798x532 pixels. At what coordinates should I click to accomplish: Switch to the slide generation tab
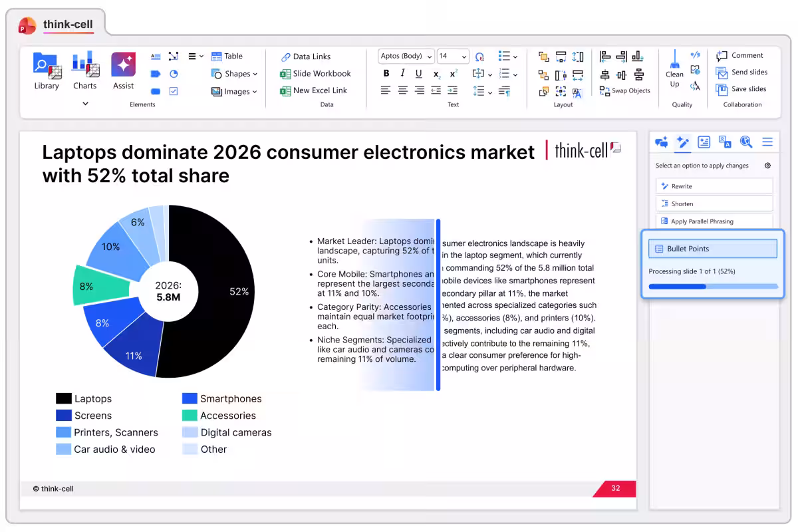coord(704,142)
